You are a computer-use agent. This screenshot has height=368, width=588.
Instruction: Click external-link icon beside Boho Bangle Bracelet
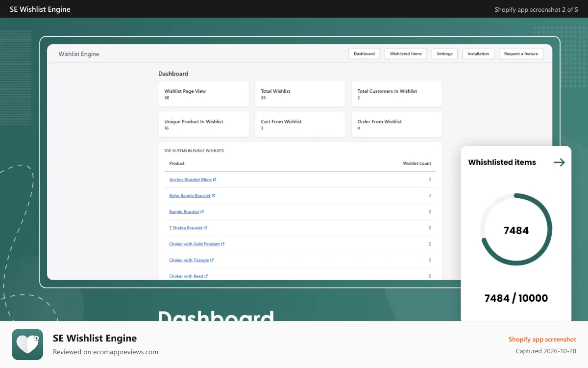point(214,196)
